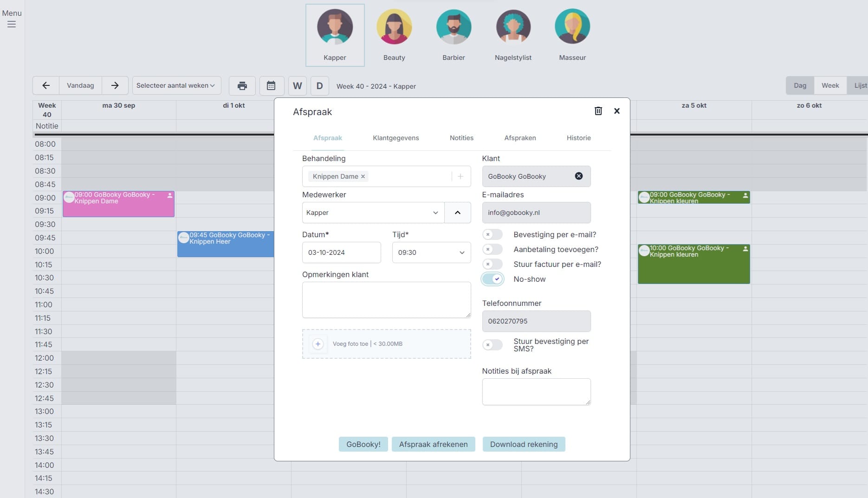
Task: Switch to the Historie tab
Action: click(578, 138)
